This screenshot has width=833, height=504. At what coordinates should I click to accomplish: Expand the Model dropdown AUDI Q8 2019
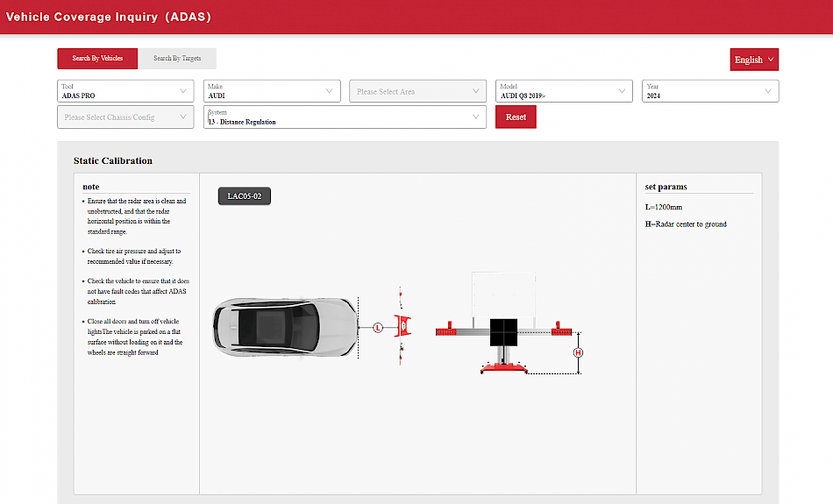tap(563, 91)
